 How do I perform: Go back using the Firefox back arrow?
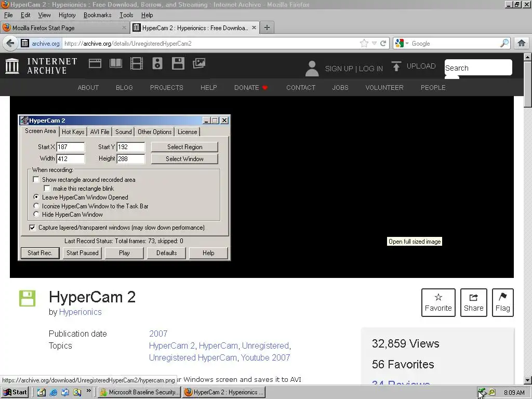click(10, 44)
